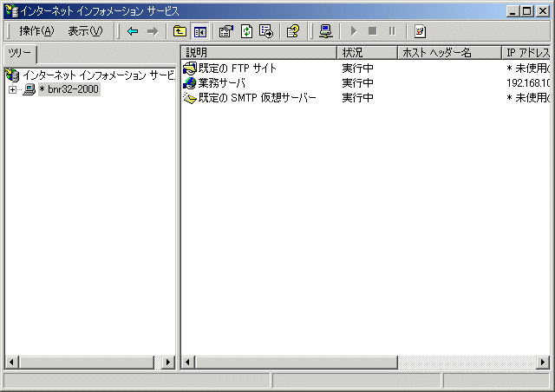Viewport: 555px width, 392px height.
Task: Sort by the IP アドレス column header
Action: (x=526, y=53)
